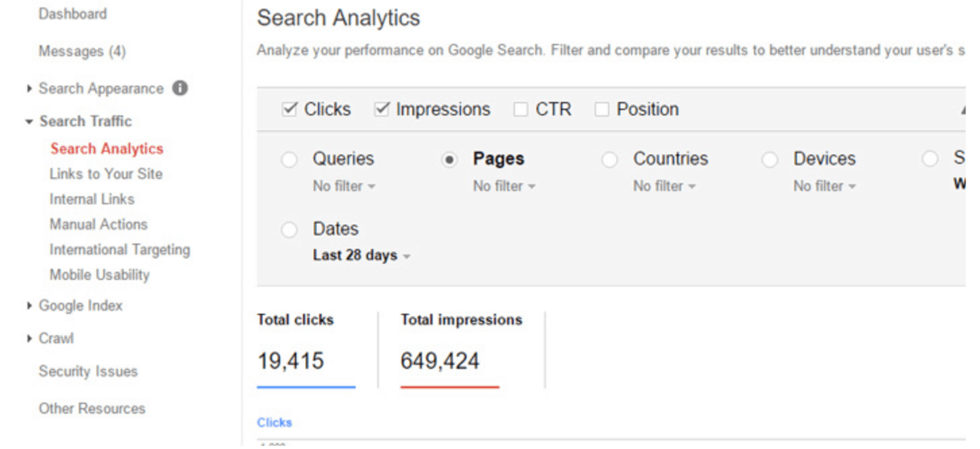Image resolution: width=980 pixels, height=449 pixels.
Task: Open the Messages (4) link
Action: 82,51
